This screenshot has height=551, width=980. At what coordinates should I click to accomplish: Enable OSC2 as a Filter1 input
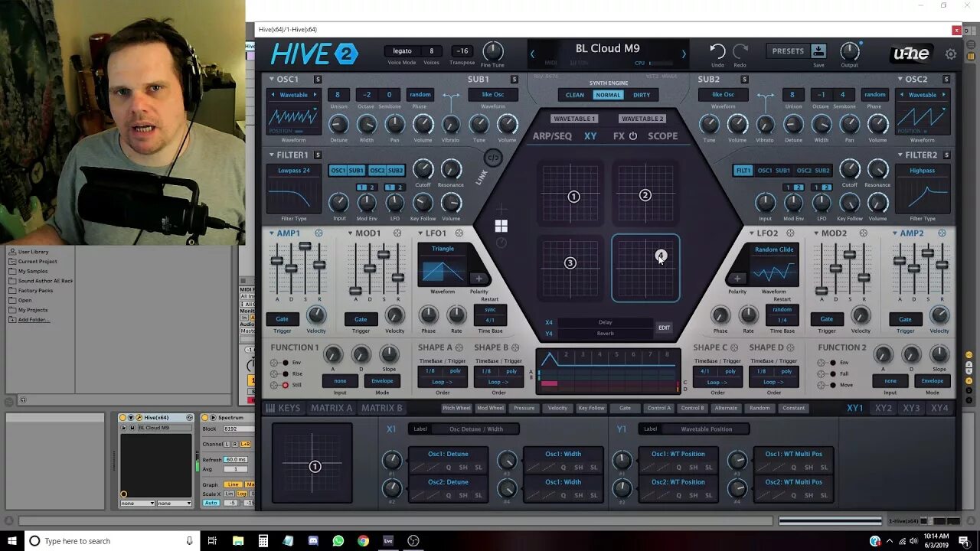click(x=376, y=170)
